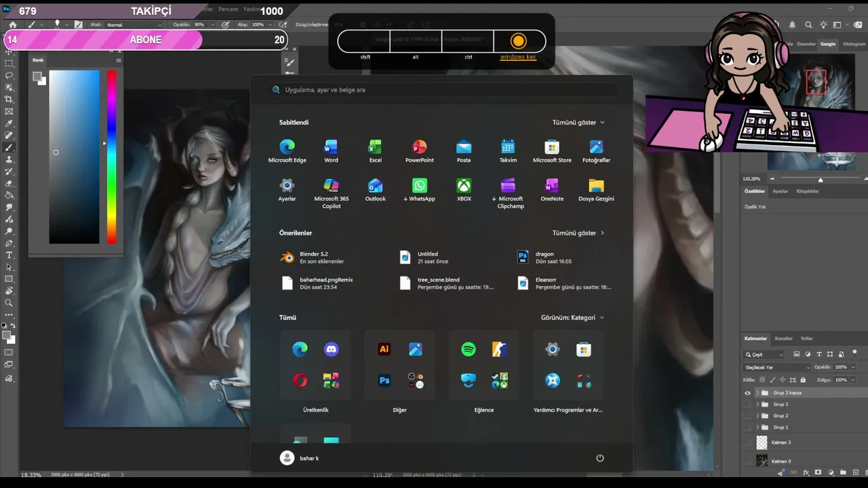
Task: Open the Histogram panel tab
Action: click(854, 44)
